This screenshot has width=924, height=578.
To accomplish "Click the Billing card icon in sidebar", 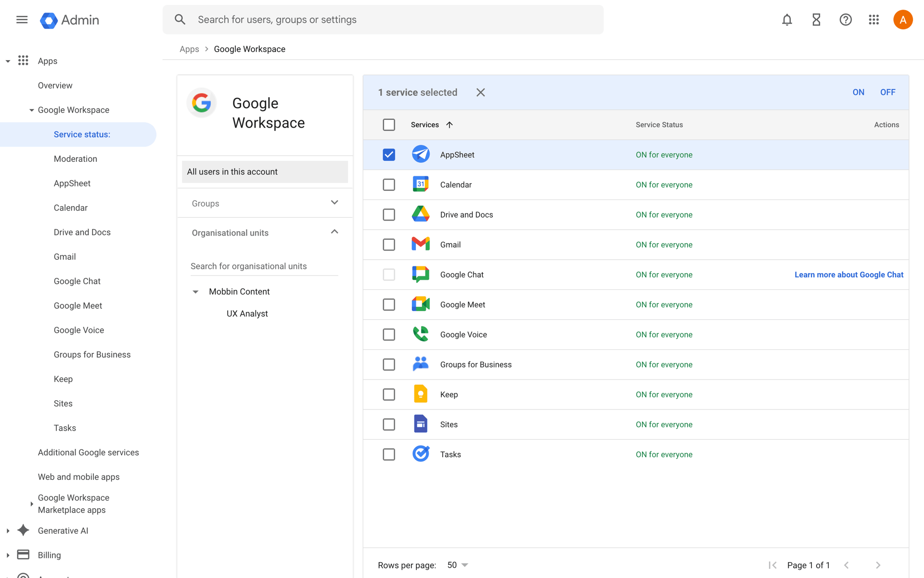I will point(23,555).
